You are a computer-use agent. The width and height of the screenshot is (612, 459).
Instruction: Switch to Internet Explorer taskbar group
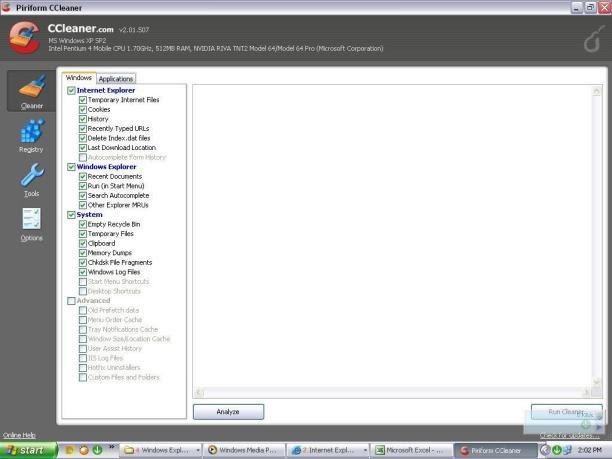click(328, 450)
